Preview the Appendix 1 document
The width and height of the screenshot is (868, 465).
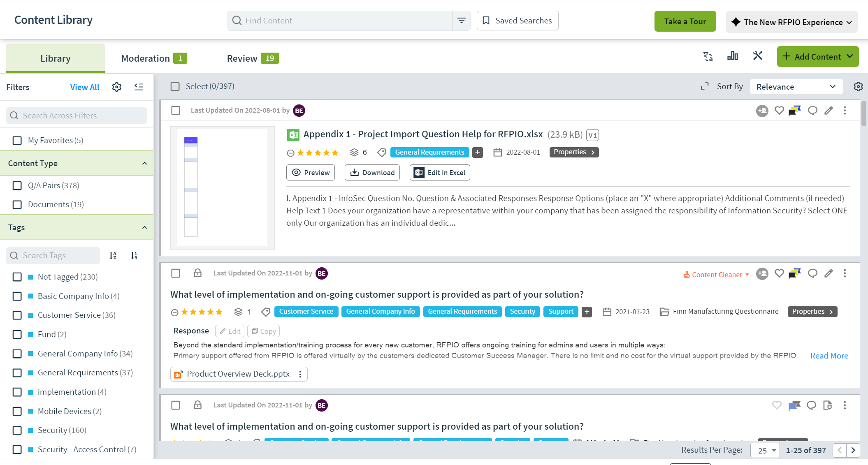click(x=311, y=173)
